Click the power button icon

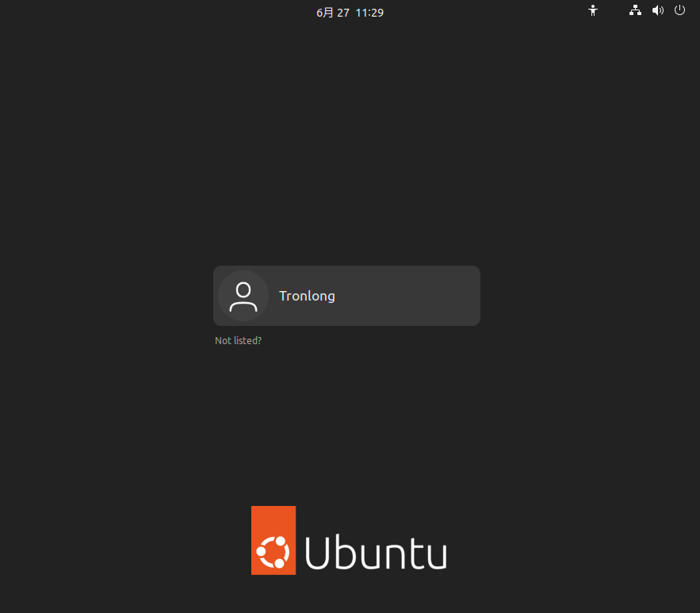click(679, 10)
